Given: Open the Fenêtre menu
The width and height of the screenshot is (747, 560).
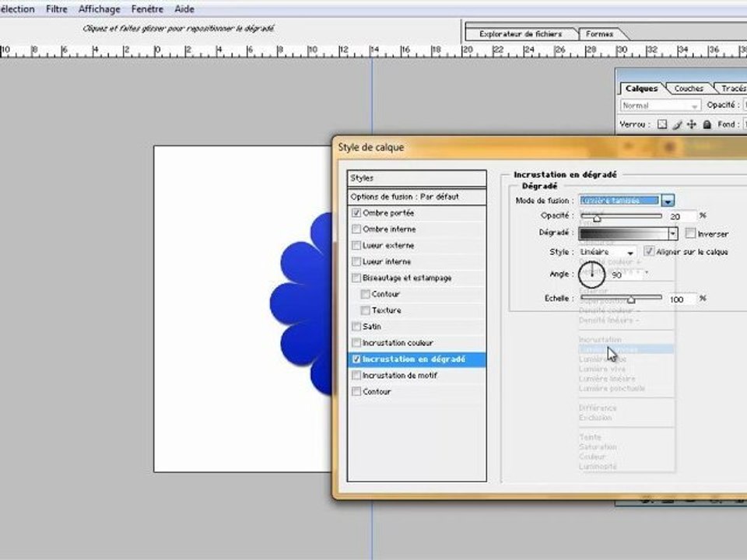Looking at the screenshot, I should click(147, 9).
